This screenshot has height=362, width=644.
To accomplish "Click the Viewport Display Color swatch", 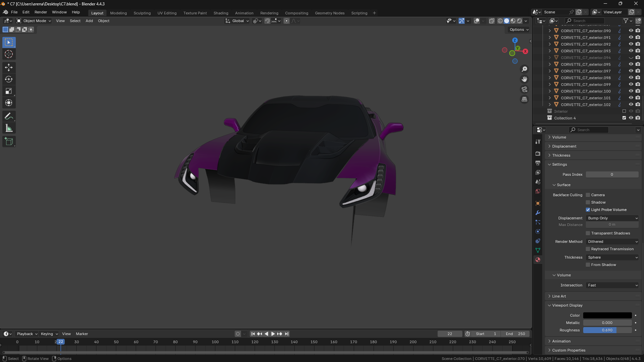I will point(607,315).
